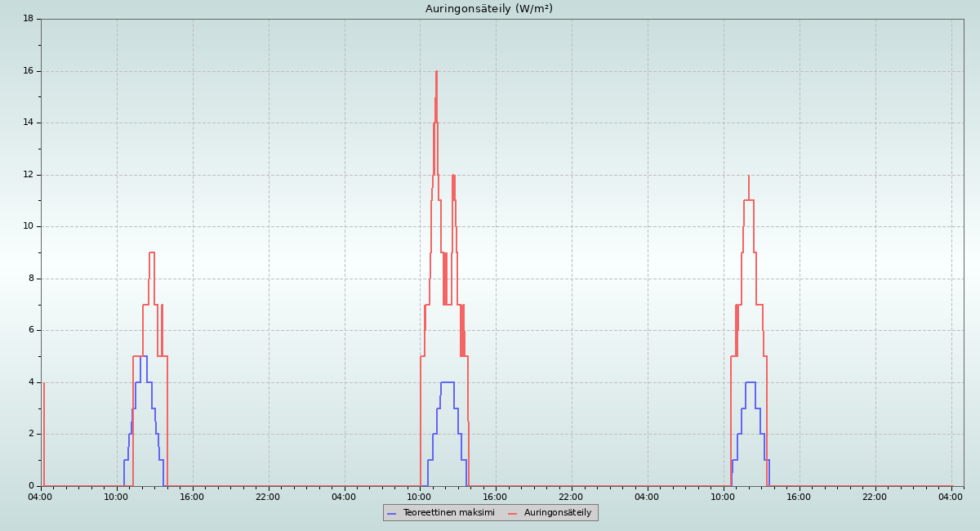The height and width of the screenshot is (531, 980).
Task: Click the y-axis label 14
Action: [x=28, y=123]
